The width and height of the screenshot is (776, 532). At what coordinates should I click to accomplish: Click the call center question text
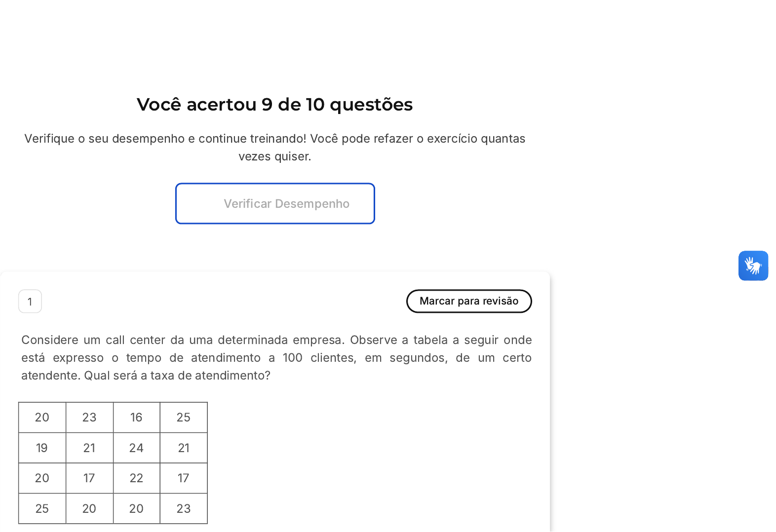pyautogui.click(x=276, y=357)
